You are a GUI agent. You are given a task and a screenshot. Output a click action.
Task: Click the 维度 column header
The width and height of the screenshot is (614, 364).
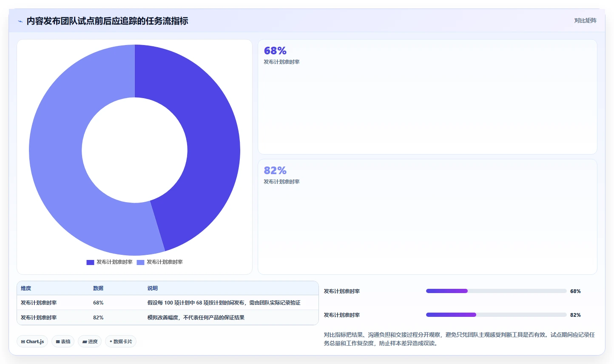click(26, 288)
